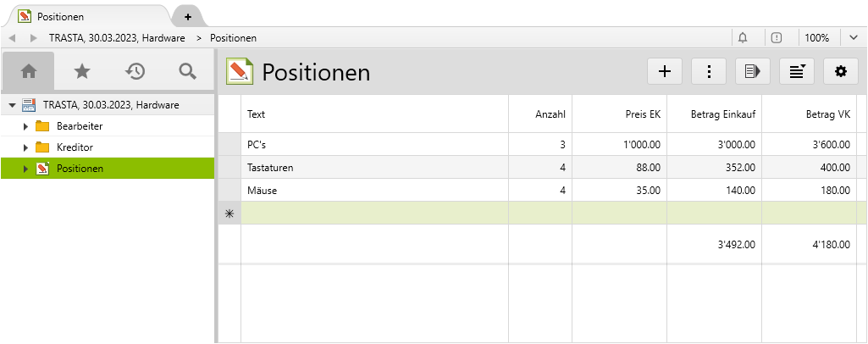Image resolution: width=868 pixels, height=344 pixels.
Task: Click the notification bell icon
Action: 743,38
